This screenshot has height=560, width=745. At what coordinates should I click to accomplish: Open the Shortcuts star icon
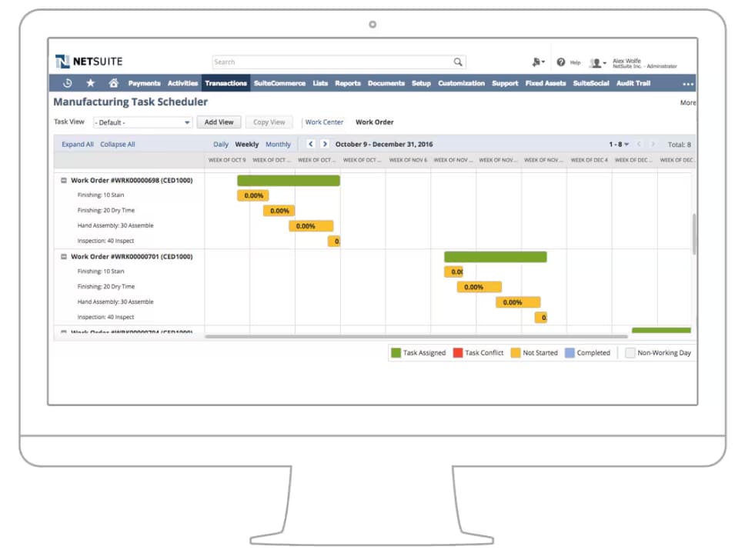pyautogui.click(x=90, y=83)
